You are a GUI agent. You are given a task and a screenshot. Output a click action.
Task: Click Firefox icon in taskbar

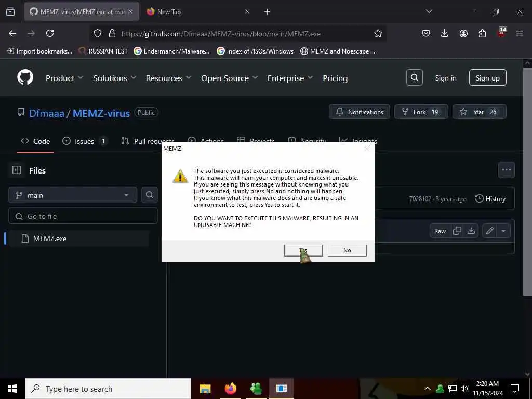(230, 389)
